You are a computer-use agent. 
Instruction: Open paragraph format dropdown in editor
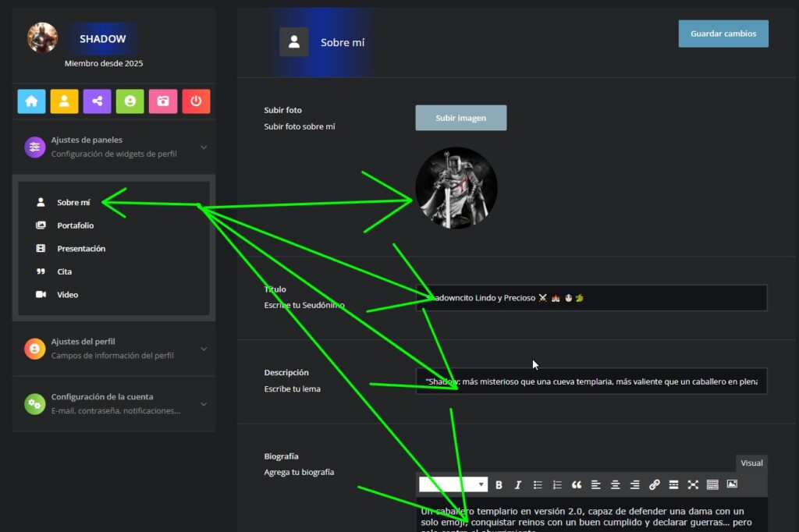[x=453, y=484]
